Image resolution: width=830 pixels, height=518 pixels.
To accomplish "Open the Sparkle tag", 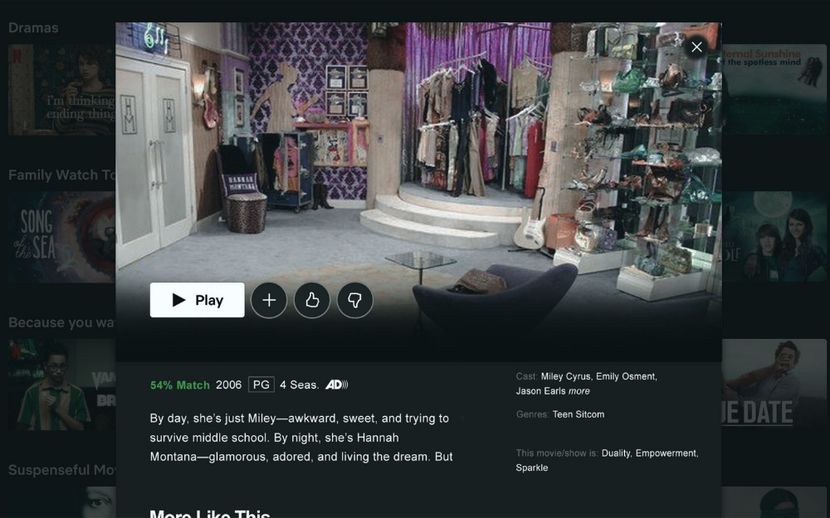I will tap(532, 467).
